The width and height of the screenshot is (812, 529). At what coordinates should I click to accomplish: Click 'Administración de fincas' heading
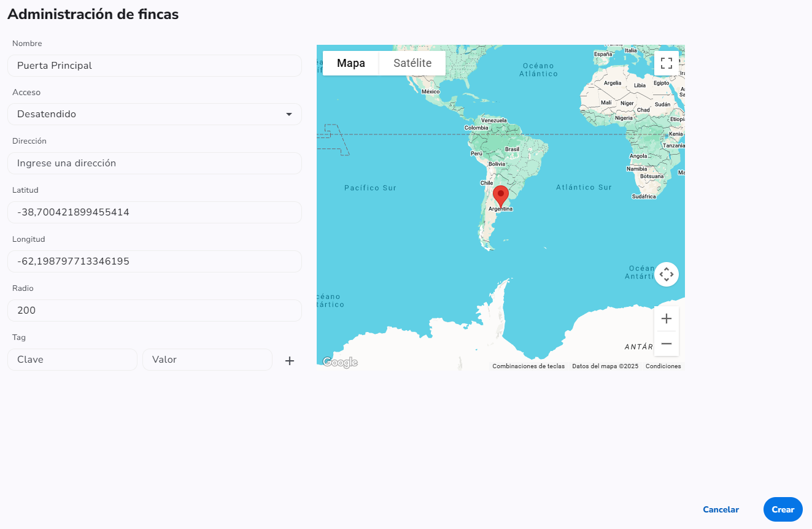(93, 14)
